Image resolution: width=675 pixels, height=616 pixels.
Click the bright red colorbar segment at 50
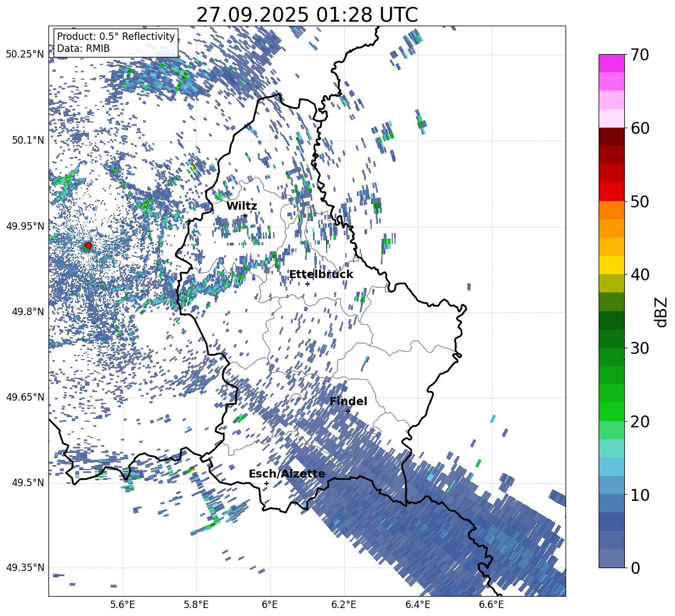tap(611, 192)
